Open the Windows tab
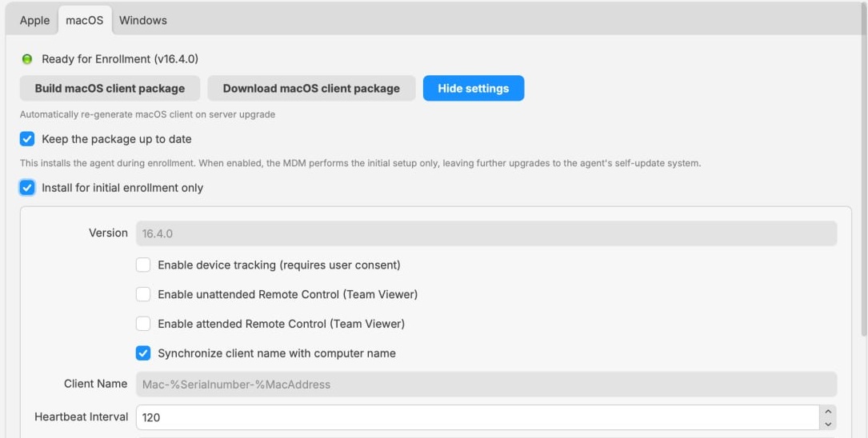Screen dimensions: 868x438 [x=143, y=21]
